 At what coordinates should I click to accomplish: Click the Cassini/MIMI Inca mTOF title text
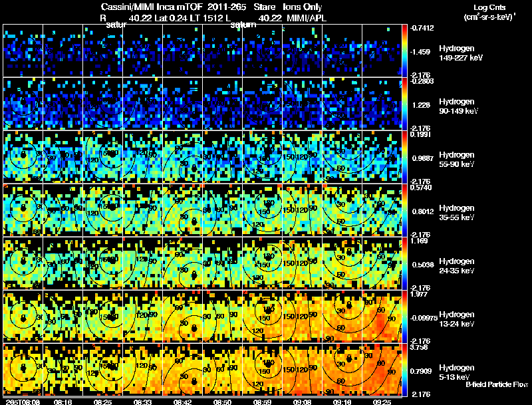(152, 7)
